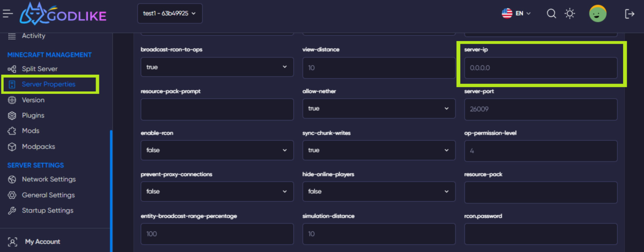Change the enable-rcon dropdown value
Viewport: 644px width, 252px height.
pyautogui.click(x=217, y=150)
